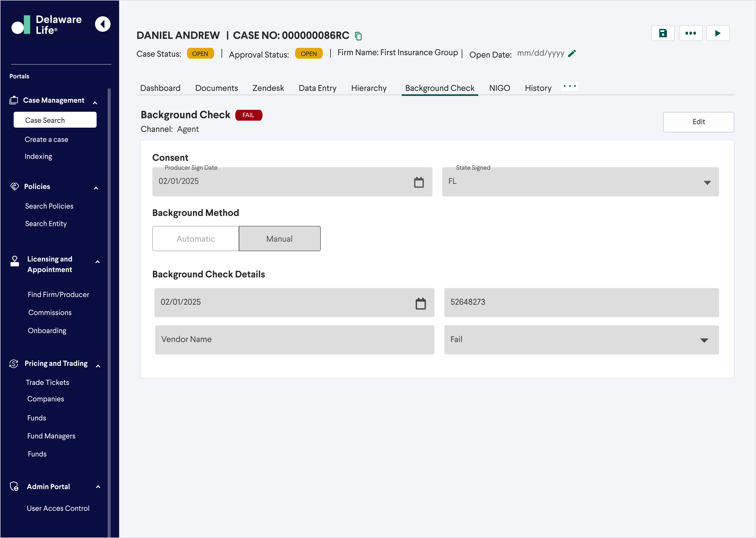Select Automatic background method
Viewport: 756px width, 538px height.
(196, 239)
